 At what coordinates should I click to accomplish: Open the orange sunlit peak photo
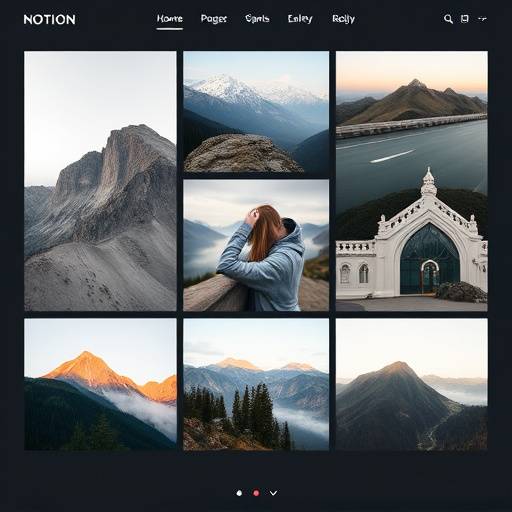coord(100,384)
